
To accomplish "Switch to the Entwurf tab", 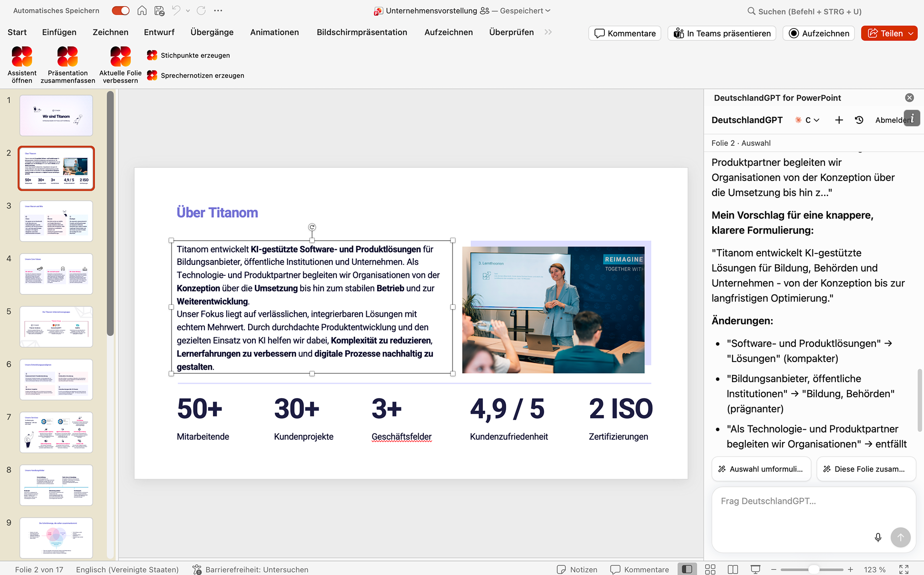I will point(159,32).
